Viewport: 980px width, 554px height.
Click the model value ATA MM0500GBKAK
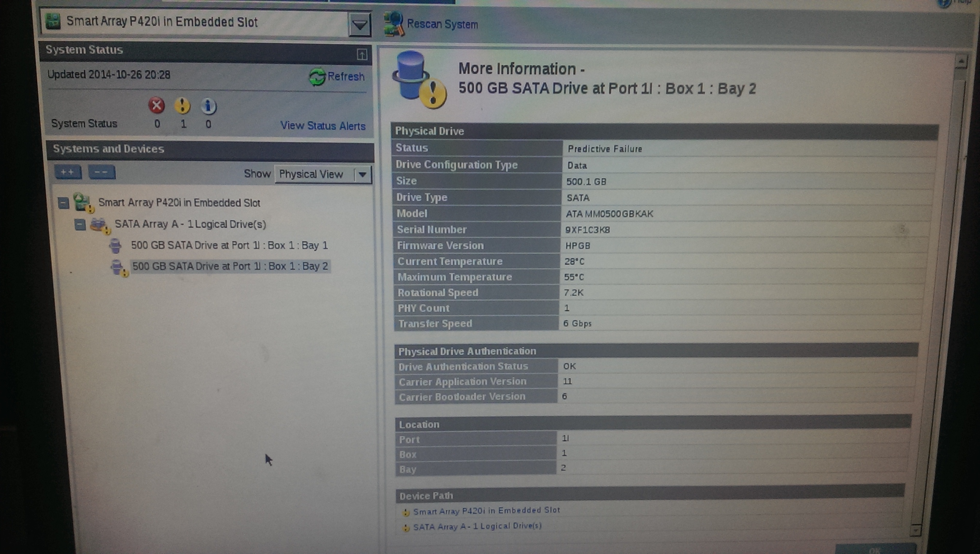click(609, 214)
